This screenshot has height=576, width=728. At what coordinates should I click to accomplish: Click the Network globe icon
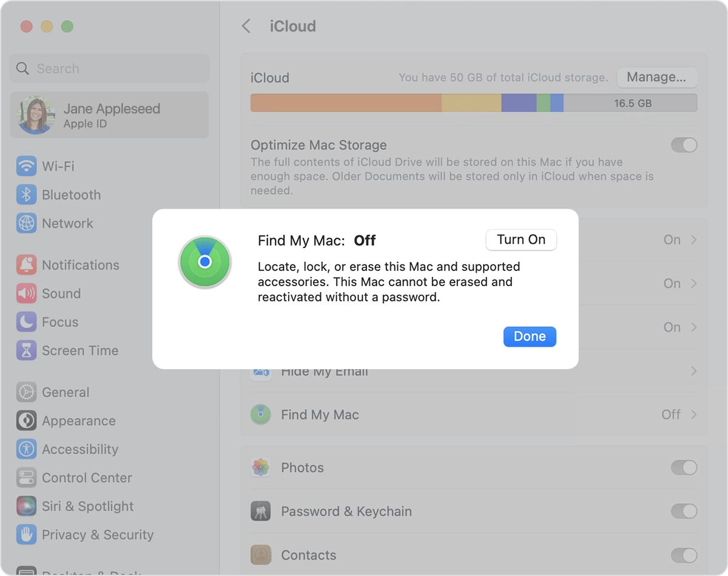click(26, 223)
